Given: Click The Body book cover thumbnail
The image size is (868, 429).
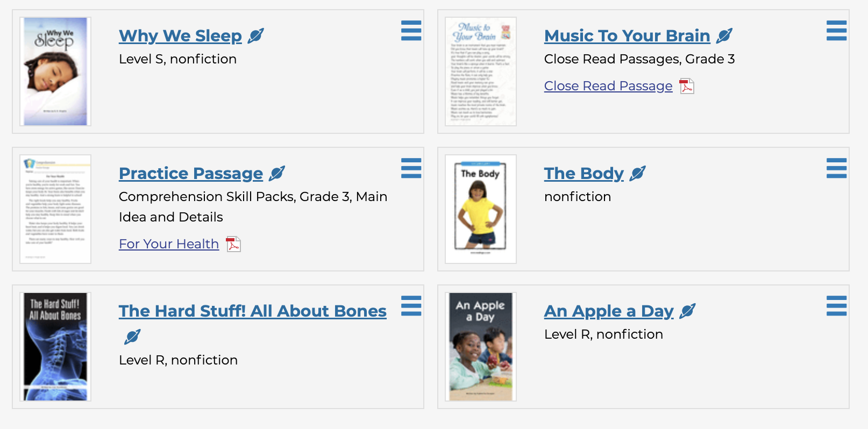Looking at the screenshot, I should coord(480,209).
